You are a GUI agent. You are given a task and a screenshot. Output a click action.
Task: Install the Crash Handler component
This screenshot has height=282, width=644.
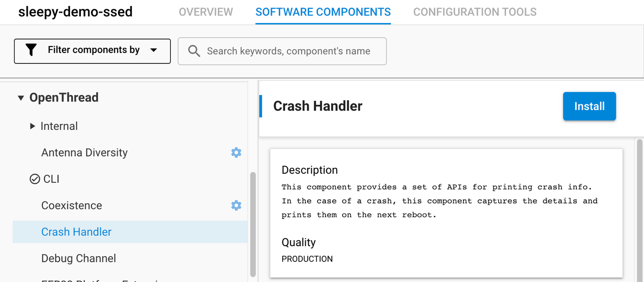point(589,106)
